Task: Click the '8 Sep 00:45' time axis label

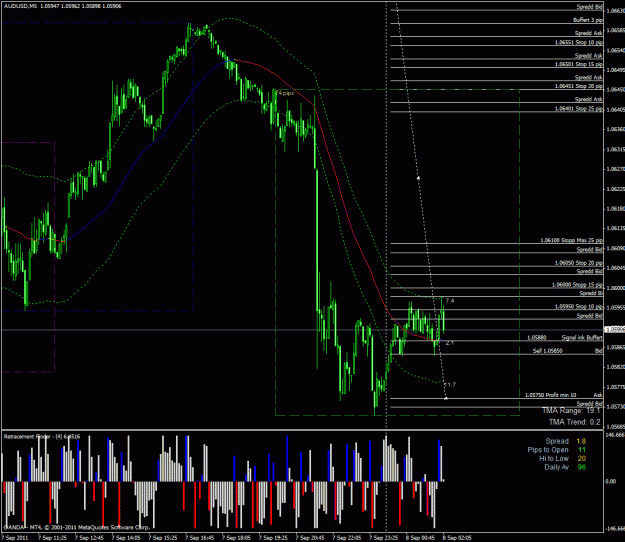Action: point(420,538)
